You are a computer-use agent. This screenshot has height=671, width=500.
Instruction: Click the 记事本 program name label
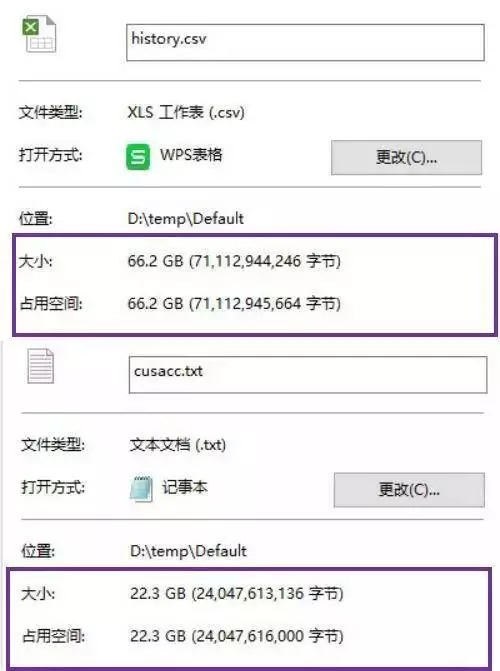(185, 487)
